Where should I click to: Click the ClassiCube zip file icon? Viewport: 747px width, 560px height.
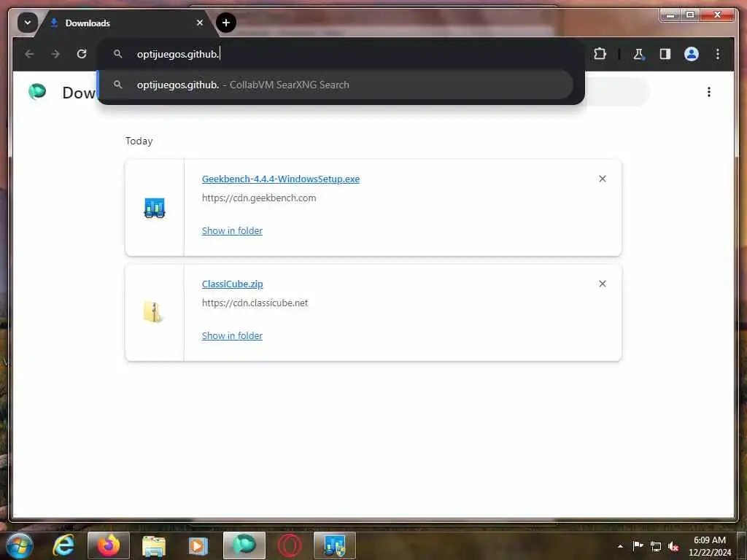[x=153, y=312]
